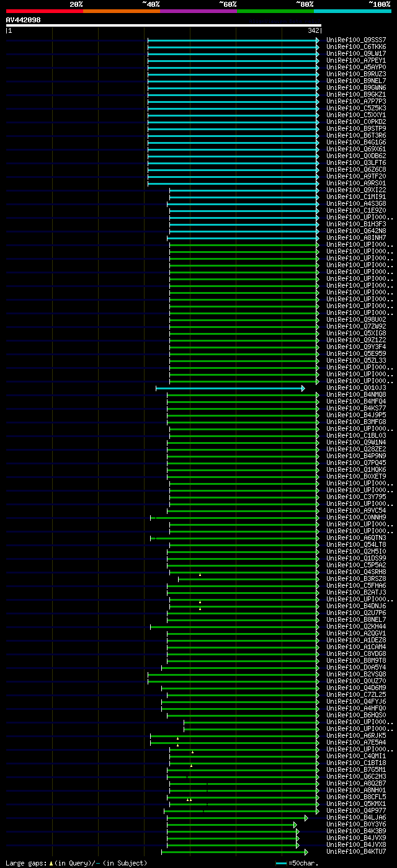Click the cyan ~100% identity legend segment
397x868 pixels.
(352, 11)
